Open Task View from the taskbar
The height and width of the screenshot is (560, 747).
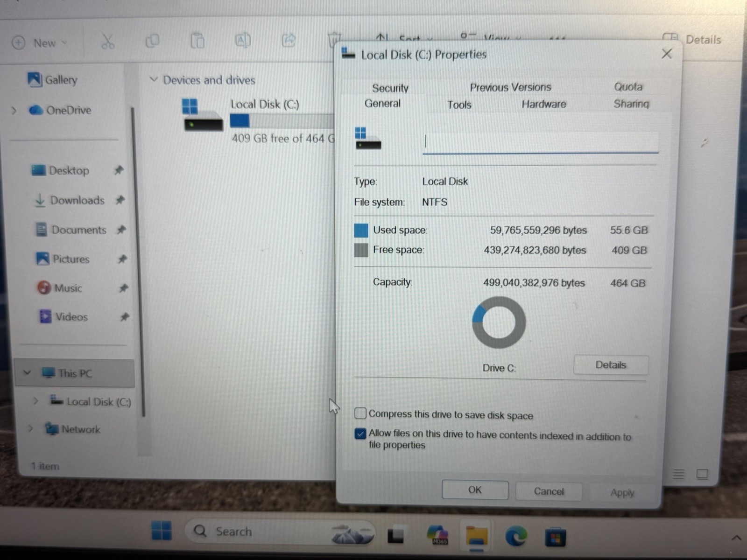pyautogui.click(x=396, y=535)
